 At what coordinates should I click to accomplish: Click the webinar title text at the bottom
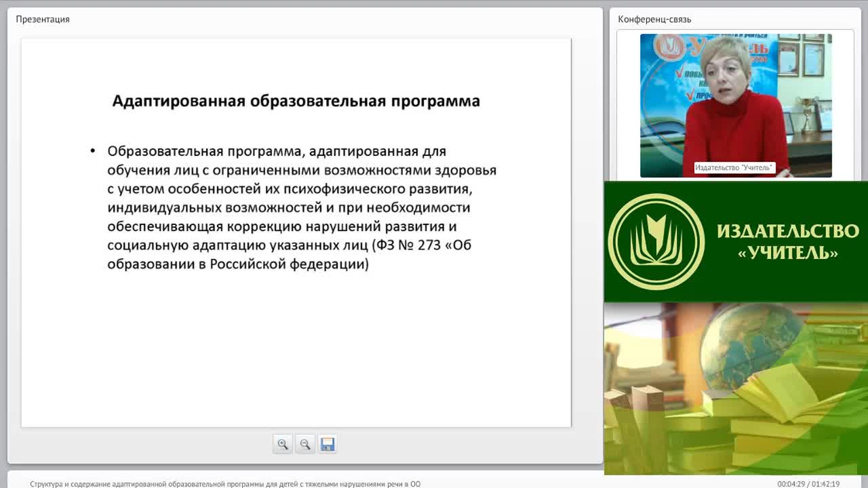[225, 484]
